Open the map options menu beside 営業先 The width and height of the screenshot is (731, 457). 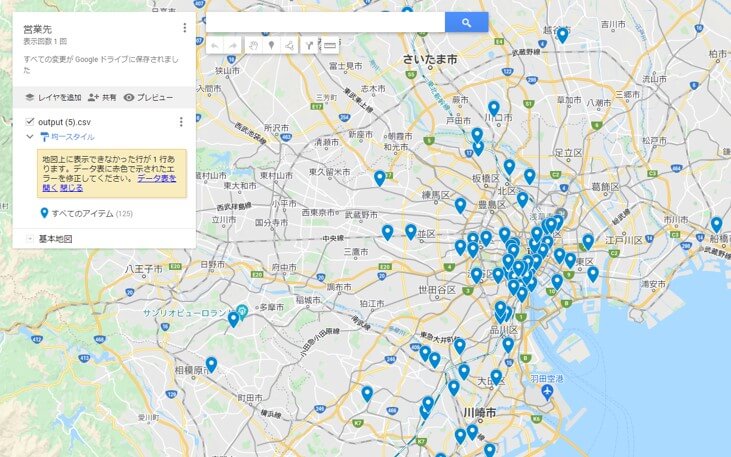(185, 28)
